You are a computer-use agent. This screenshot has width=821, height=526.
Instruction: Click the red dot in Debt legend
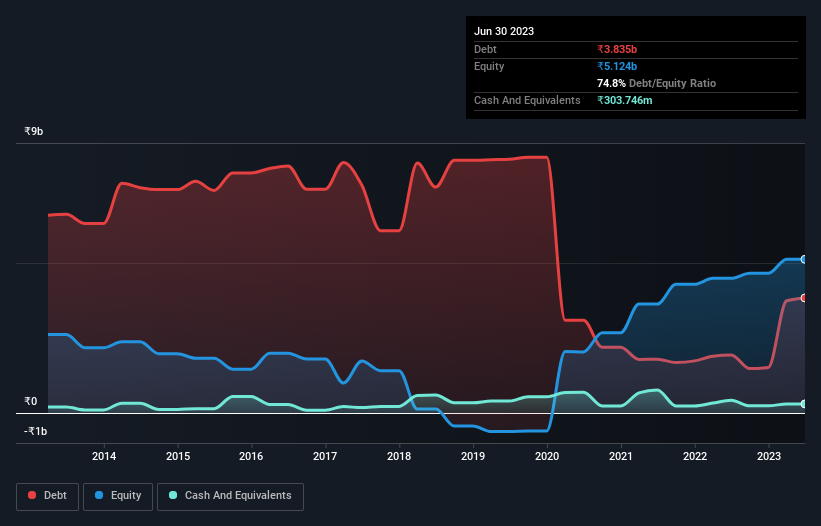32,495
